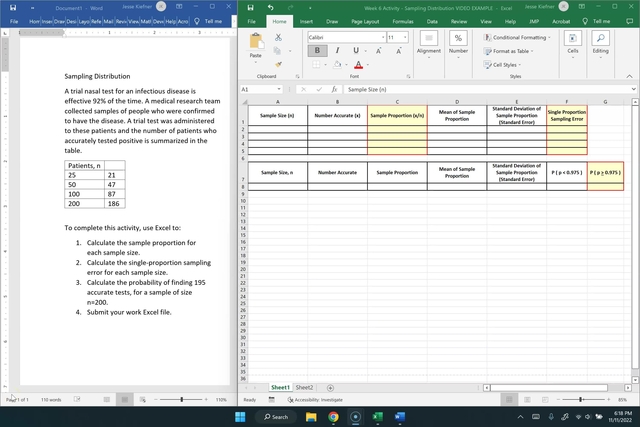
Task: Open the Fill Color dropdown arrow
Action: click(x=346, y=64)
